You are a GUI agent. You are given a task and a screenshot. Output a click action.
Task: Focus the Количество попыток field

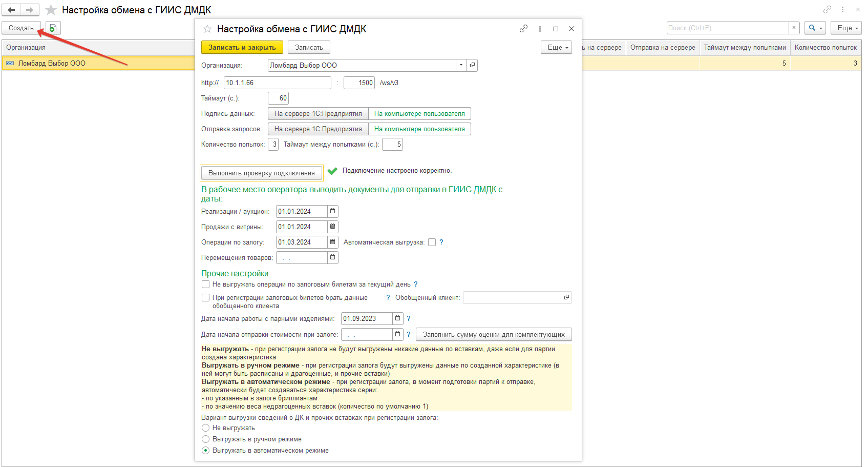tap(273, 144)
